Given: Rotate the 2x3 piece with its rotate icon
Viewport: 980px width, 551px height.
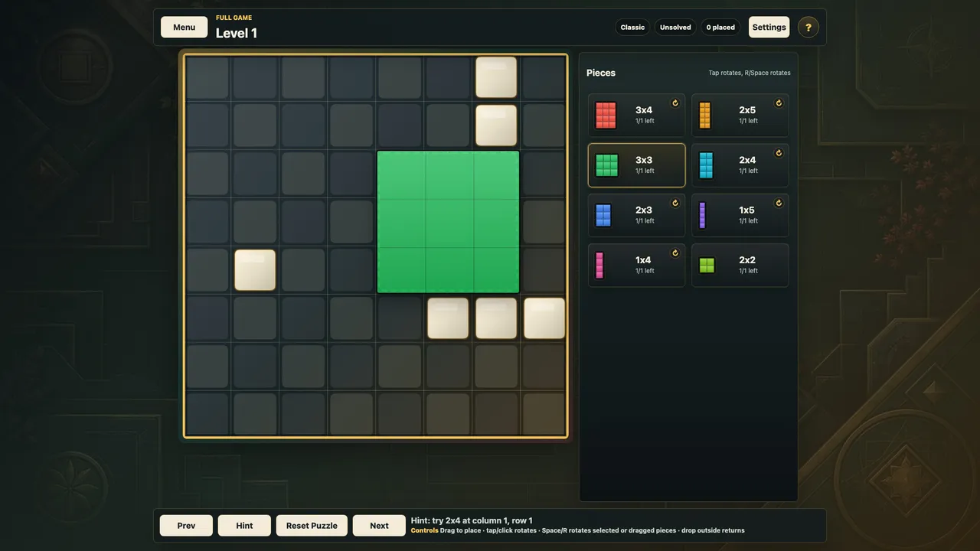Looking at the screenshot, I should tap(675, 203).
